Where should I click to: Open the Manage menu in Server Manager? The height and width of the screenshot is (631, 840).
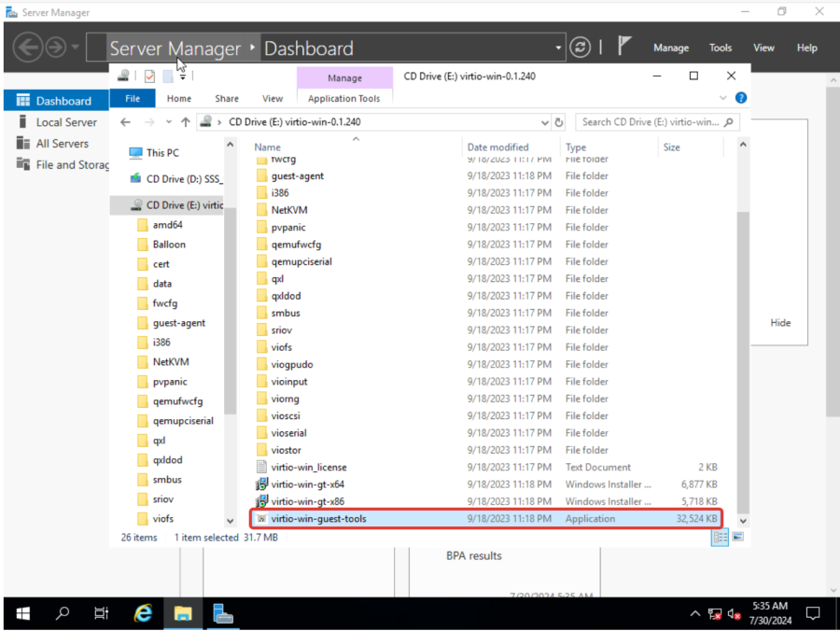(671, 48)
